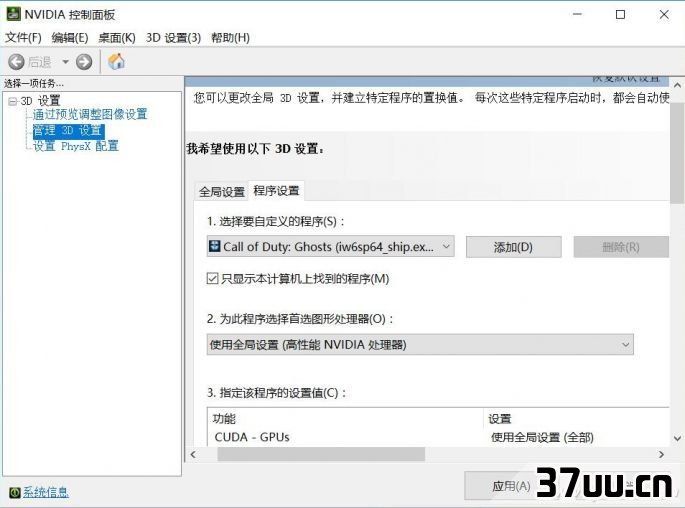Click the Back arrow icon in toolbar
685x508 pixels.
point(16,62)
